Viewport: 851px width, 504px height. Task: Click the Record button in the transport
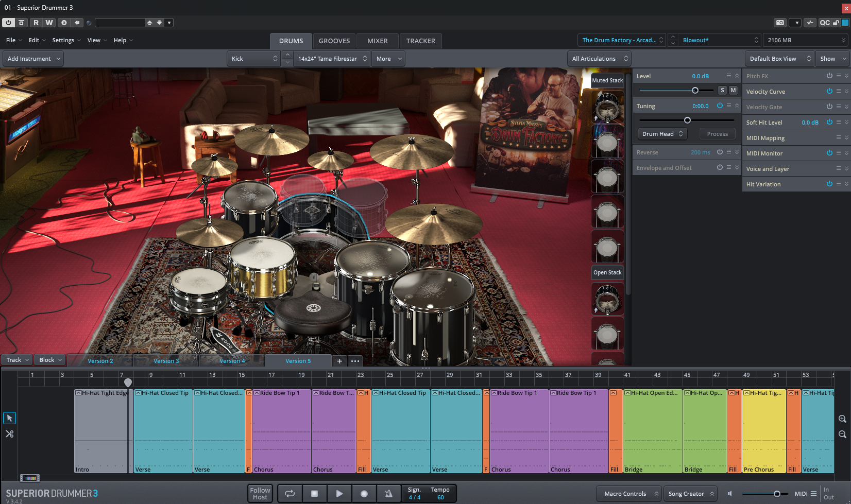pos(364,493)
